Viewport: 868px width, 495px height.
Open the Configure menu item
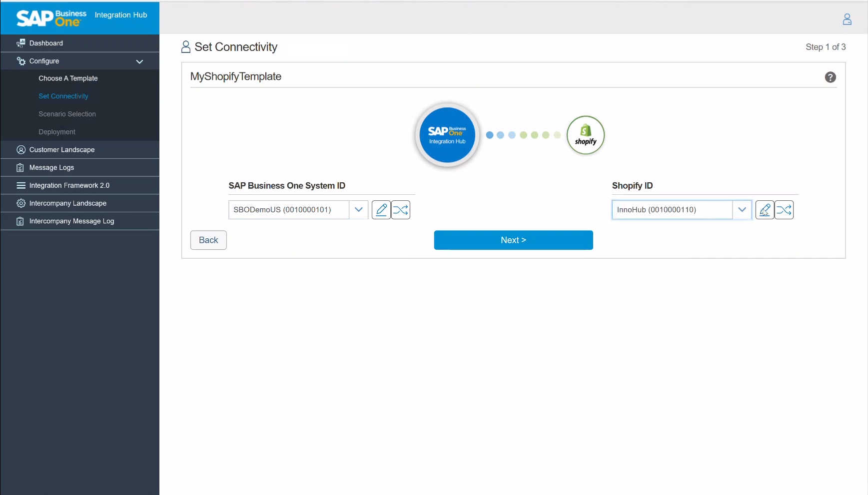(x=80, y=61)
